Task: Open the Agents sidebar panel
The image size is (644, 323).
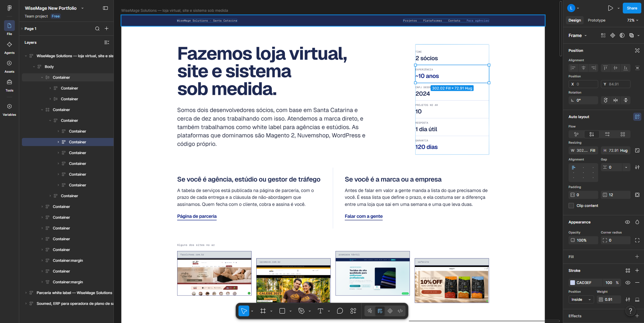Action: [x=9, y=45]
